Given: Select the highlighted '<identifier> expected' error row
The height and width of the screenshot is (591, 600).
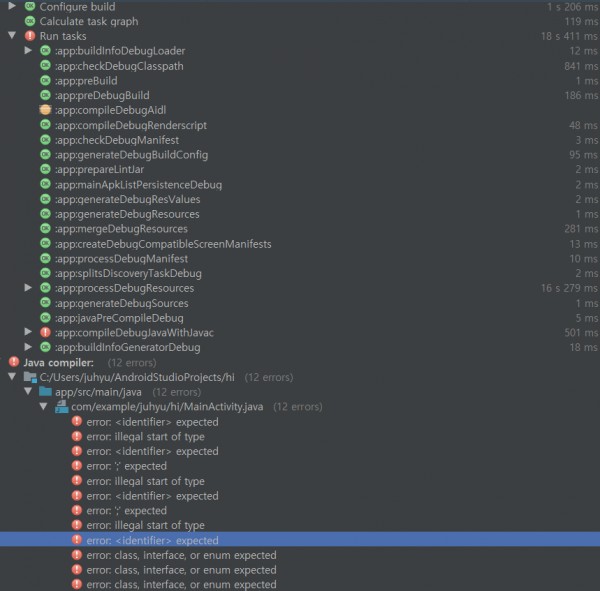Looking at the screenshot, I should coord(300,540).
